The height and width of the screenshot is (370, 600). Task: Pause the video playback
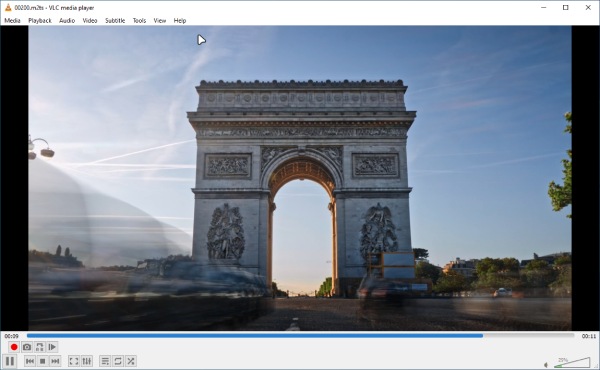[x=10, y=361]
